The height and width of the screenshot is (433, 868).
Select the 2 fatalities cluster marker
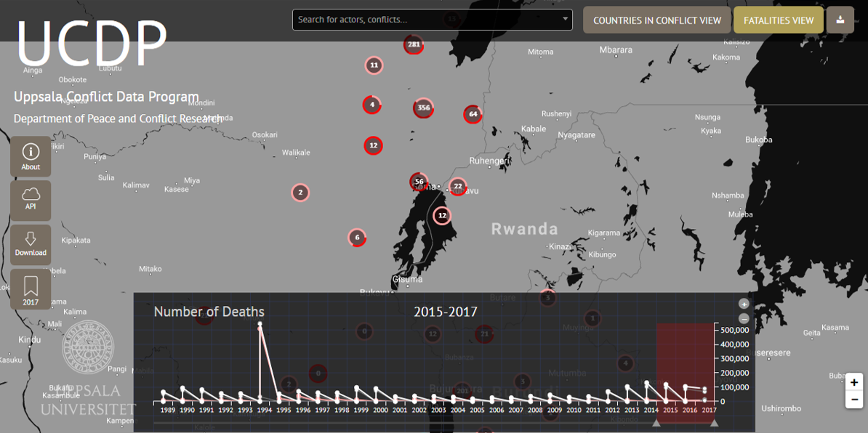tap(300, 193)
